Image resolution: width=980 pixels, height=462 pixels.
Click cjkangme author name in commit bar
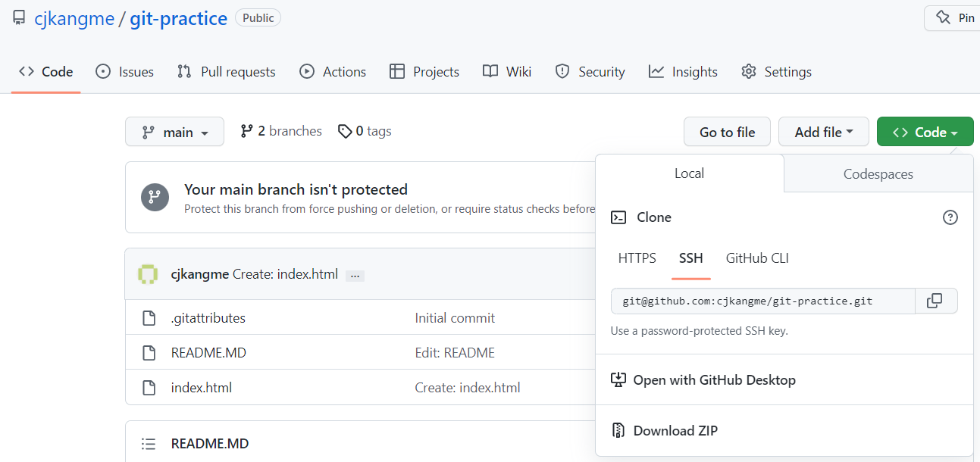tap(200, 274)
